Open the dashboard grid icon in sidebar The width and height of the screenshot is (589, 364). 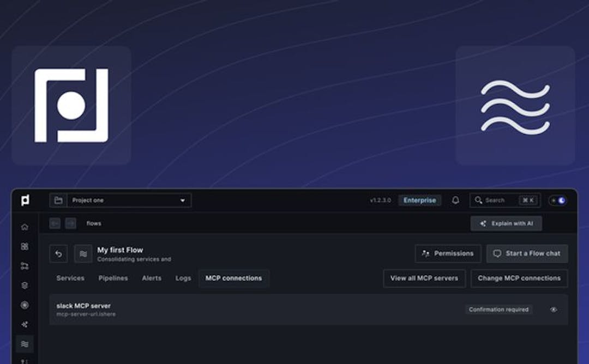pos(25,246)
